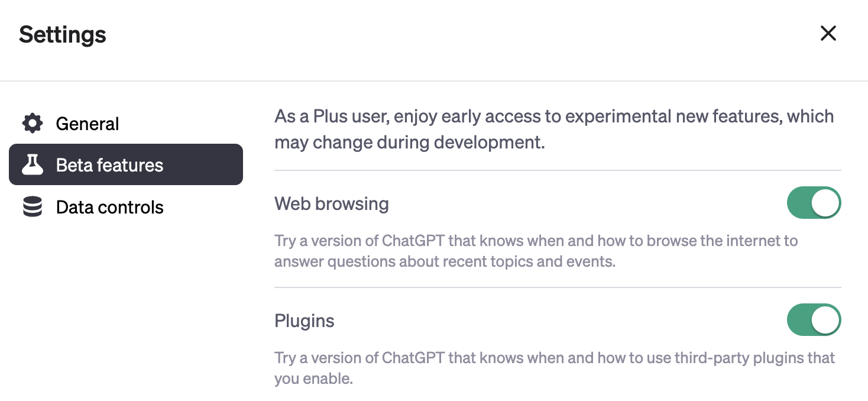Select the Beta features section
This screenshot has height=401, width=868.
[x=109, y=164]
